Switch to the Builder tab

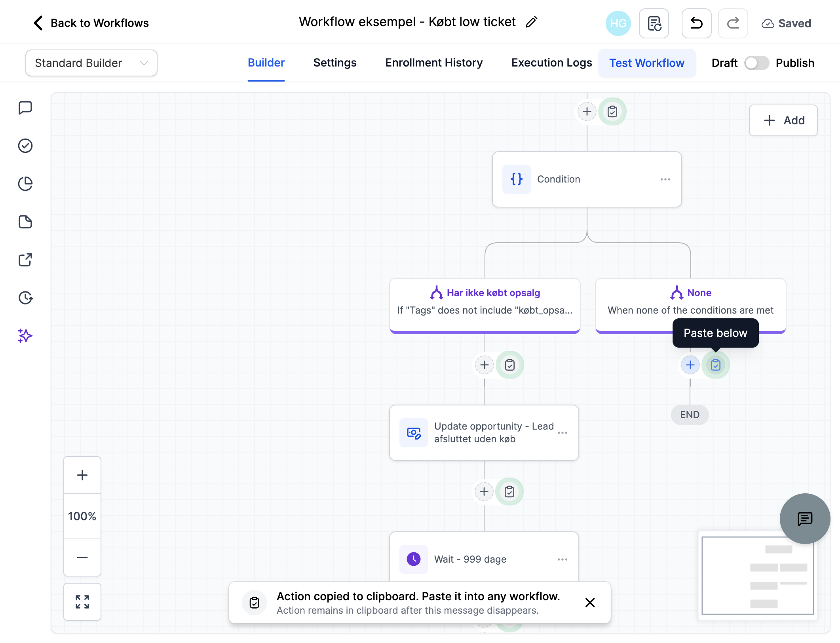coord(266,63)
